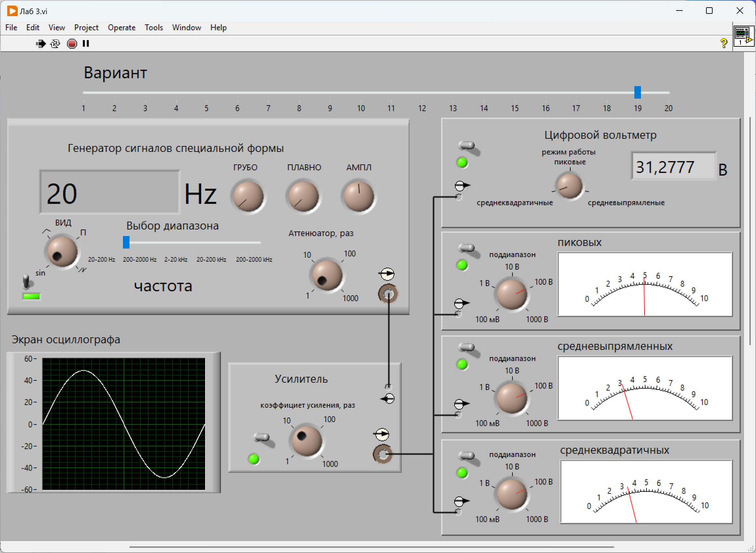
Task: Click the 2-20 kHz range label
Action: (176, 259)
